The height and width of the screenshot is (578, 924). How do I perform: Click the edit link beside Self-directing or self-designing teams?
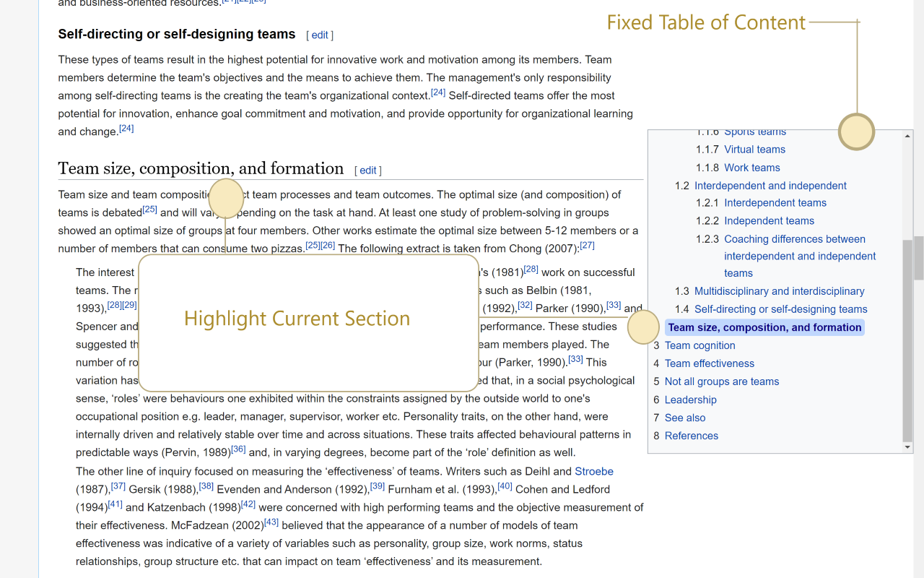pos(320,35)
